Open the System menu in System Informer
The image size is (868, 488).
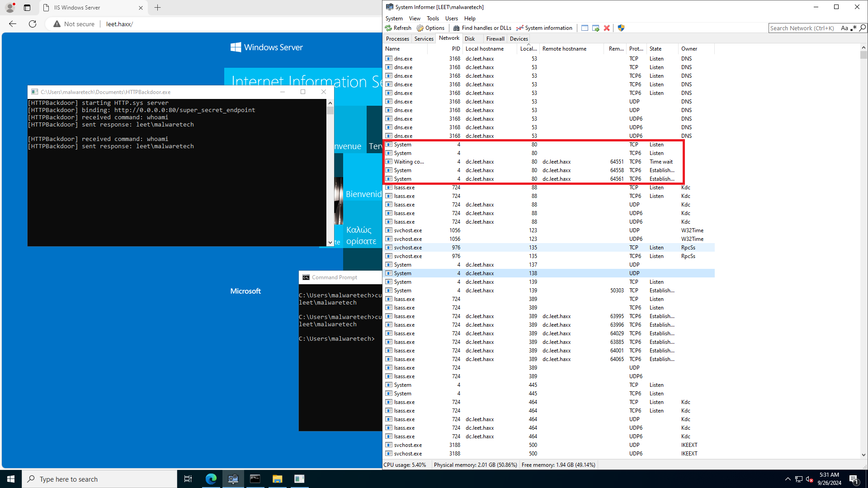click(394, 19)
